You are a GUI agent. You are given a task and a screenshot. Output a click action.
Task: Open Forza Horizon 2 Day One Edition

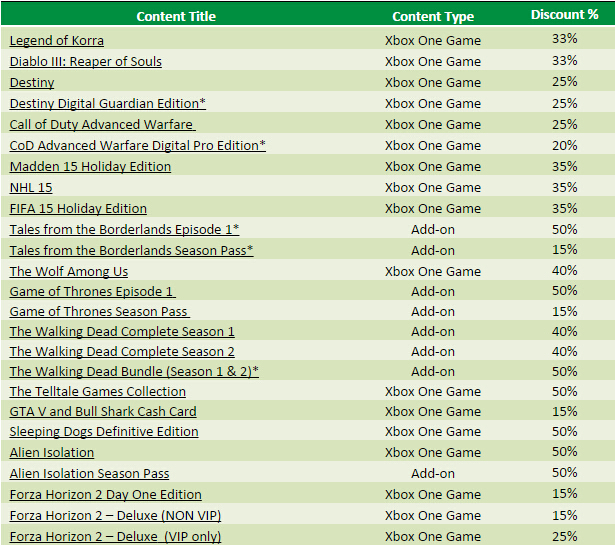(x=106, y=495)
